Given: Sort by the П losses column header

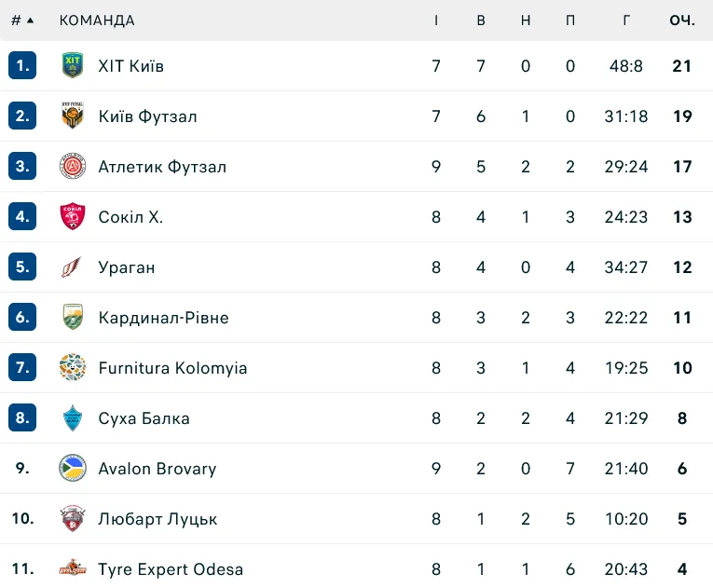Looking at the screenshot, I should click(x=570, y=21).
